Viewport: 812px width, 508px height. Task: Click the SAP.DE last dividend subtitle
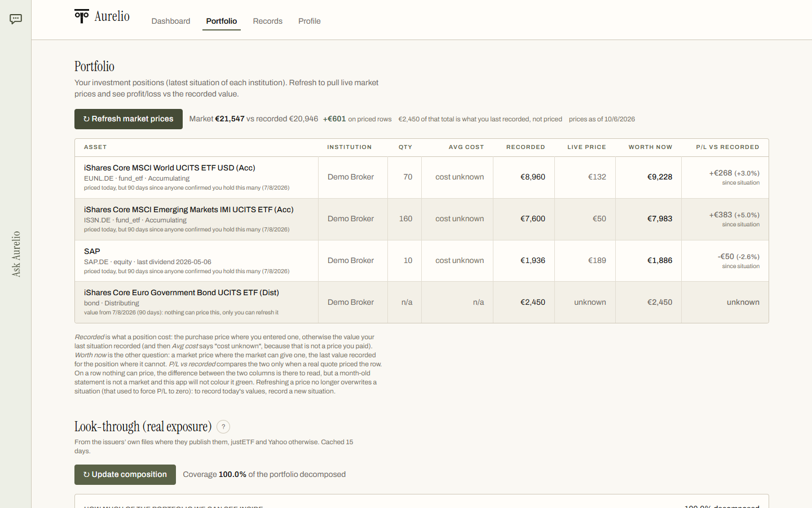[148, 262]
